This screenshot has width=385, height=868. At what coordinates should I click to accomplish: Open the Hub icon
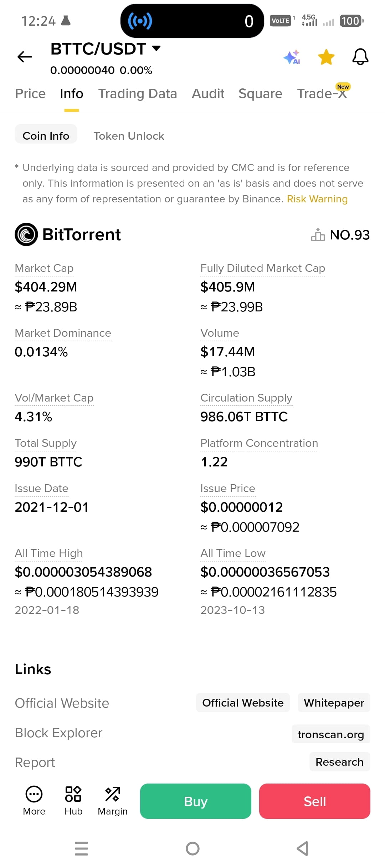(x=73, y=794)
